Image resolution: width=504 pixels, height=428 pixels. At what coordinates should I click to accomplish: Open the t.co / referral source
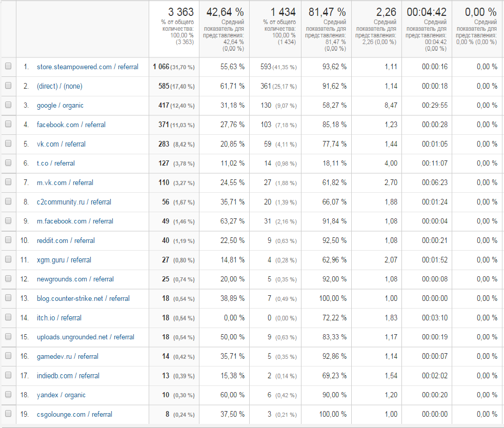[55, 164]
